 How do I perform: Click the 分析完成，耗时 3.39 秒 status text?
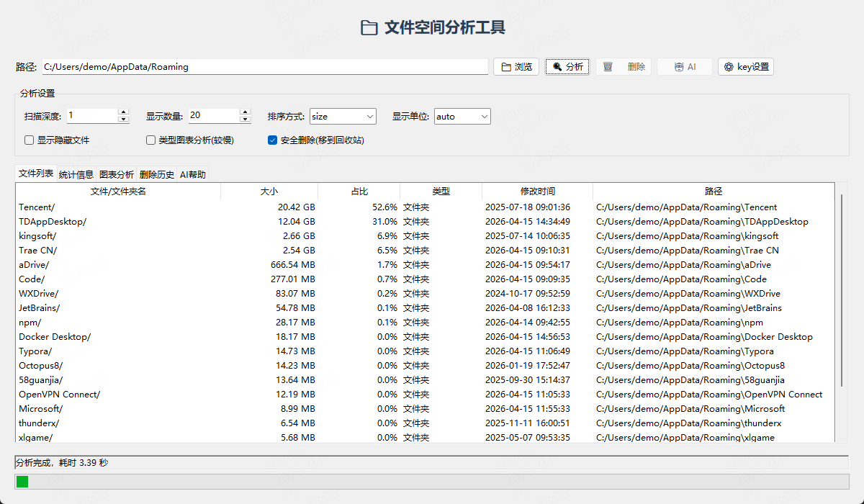pyautogui.click(x=62, y=463)
